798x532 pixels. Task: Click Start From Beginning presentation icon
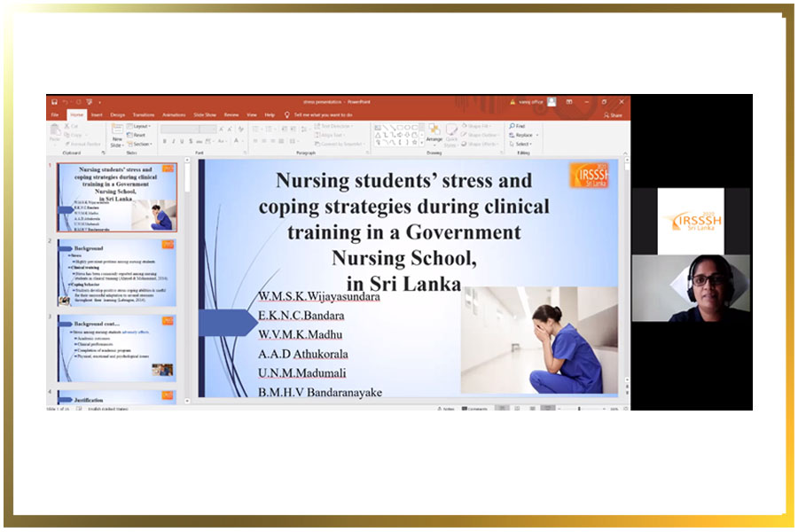point(90,102)
